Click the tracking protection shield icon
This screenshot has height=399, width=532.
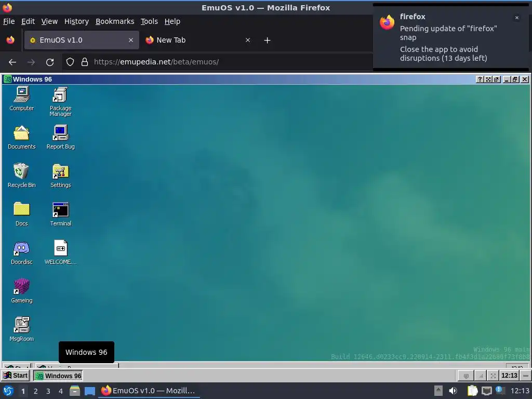[x=70, y=62]
